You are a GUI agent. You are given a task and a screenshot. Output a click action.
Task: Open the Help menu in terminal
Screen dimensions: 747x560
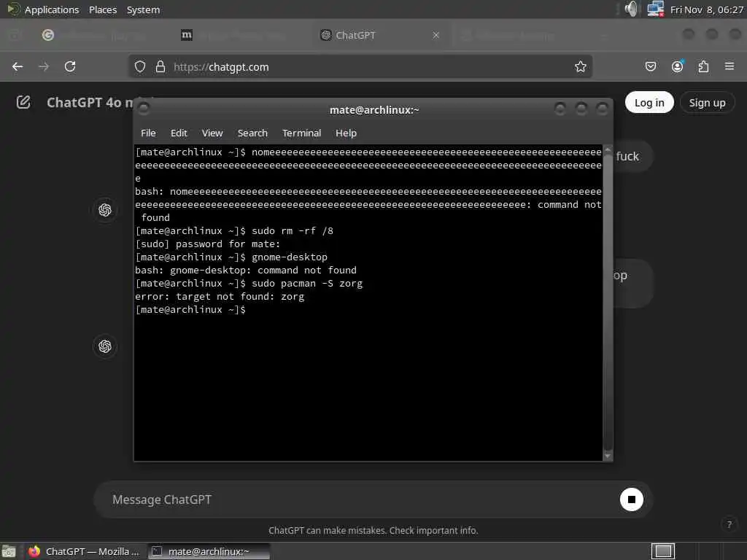tap(346, 133)
